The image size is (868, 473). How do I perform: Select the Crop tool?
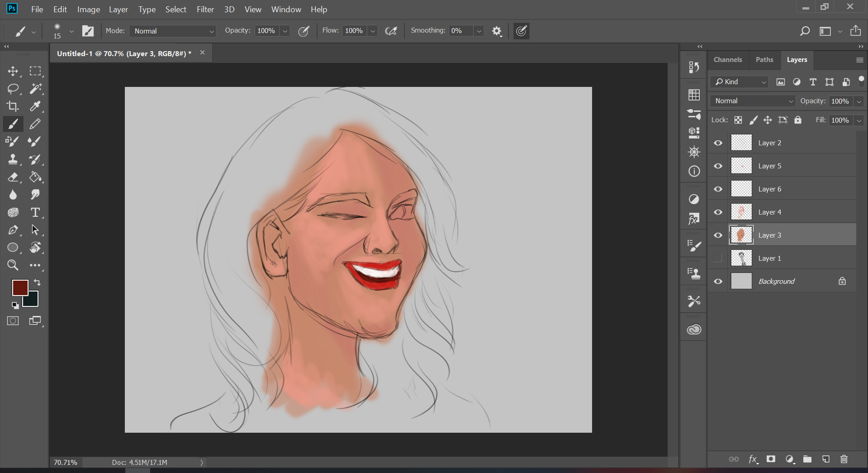coord(13,106)
